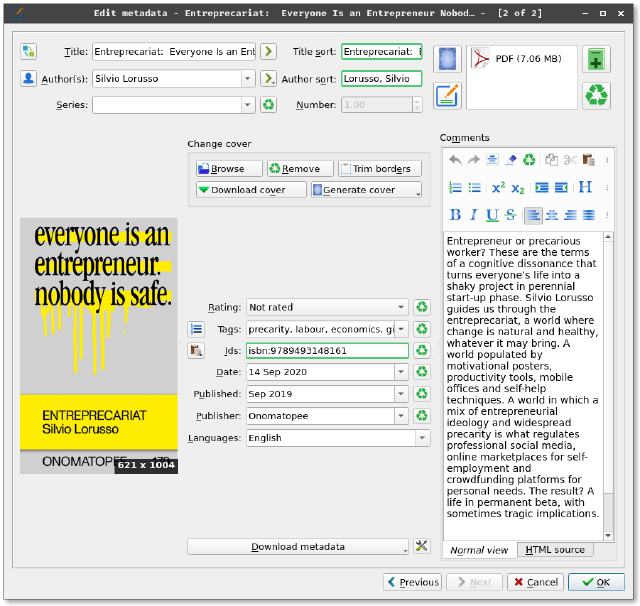
Task: Reset the Date field
Action: click(422, 372)
